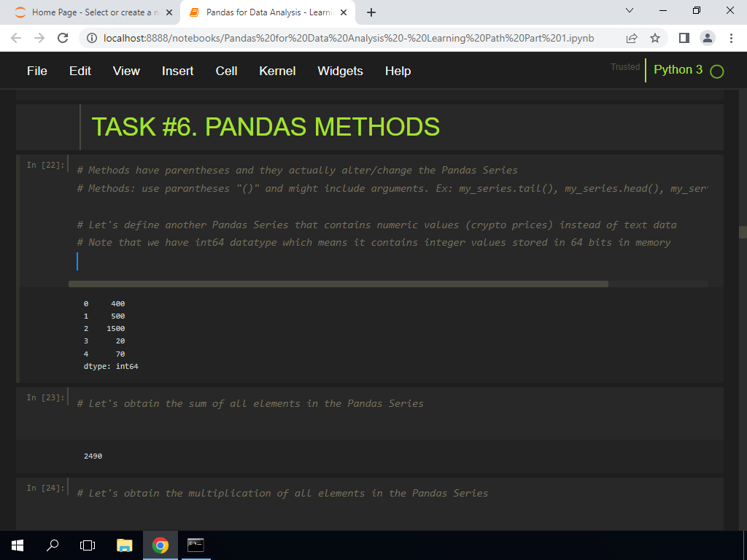This screenshot has width=747, height=560.
Task: Click the address bar URL
Action: tap(348, 38)
